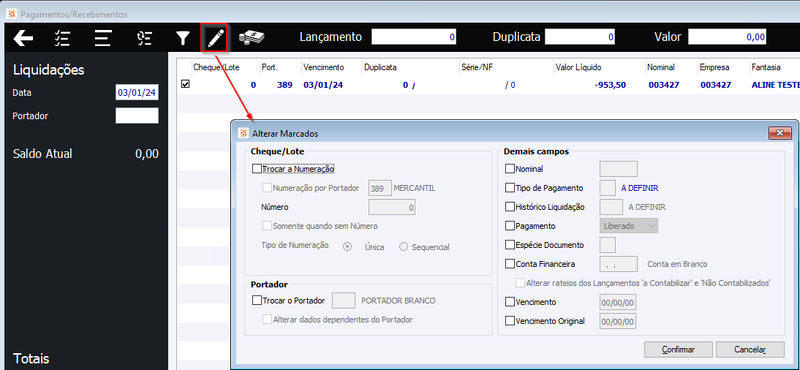Check the Tipo de Pagamento checkbox
The width and height of the screenshot is (800, 370).
coord(510,188)
